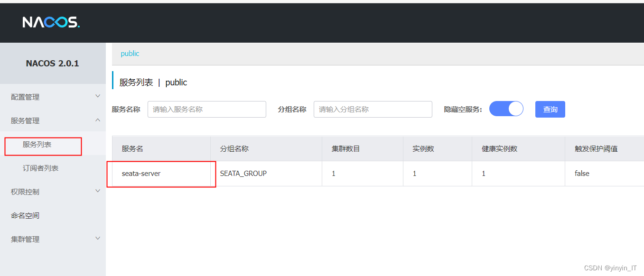Focus the 服务名称 input field
Viewport: 644px width, 276px height.
(207, 109)
